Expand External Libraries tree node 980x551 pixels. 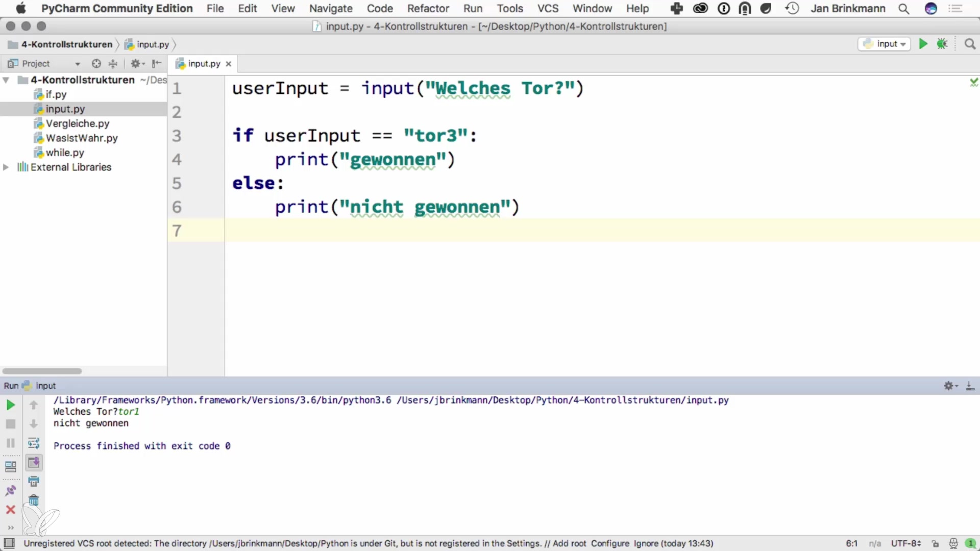point(6,167)
